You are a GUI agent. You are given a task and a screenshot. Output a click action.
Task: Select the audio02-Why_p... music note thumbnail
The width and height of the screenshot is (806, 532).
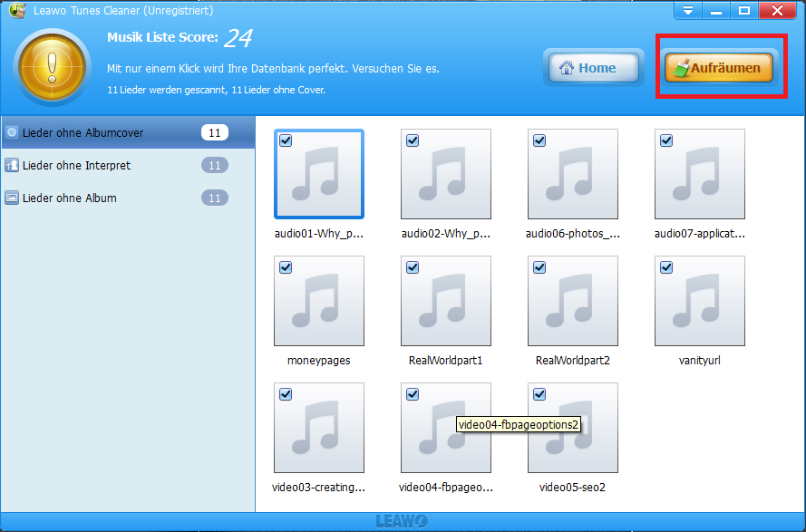446,174
